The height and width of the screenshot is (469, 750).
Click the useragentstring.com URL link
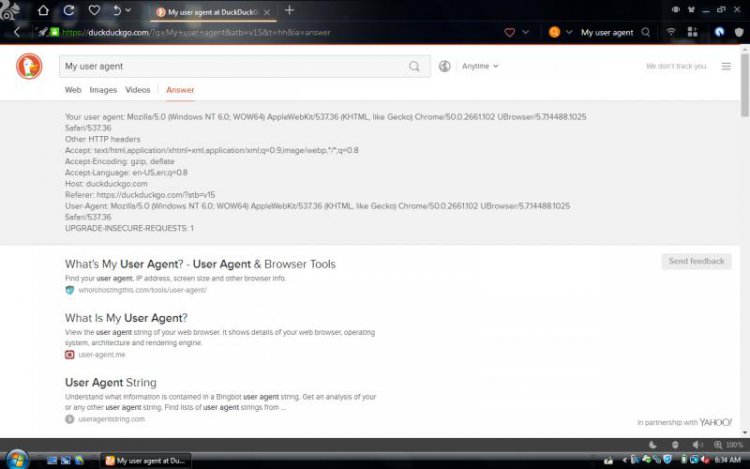111,419
